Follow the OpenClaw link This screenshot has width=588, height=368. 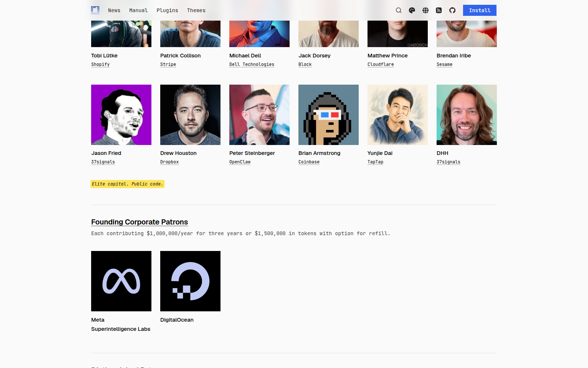point(240,162)
